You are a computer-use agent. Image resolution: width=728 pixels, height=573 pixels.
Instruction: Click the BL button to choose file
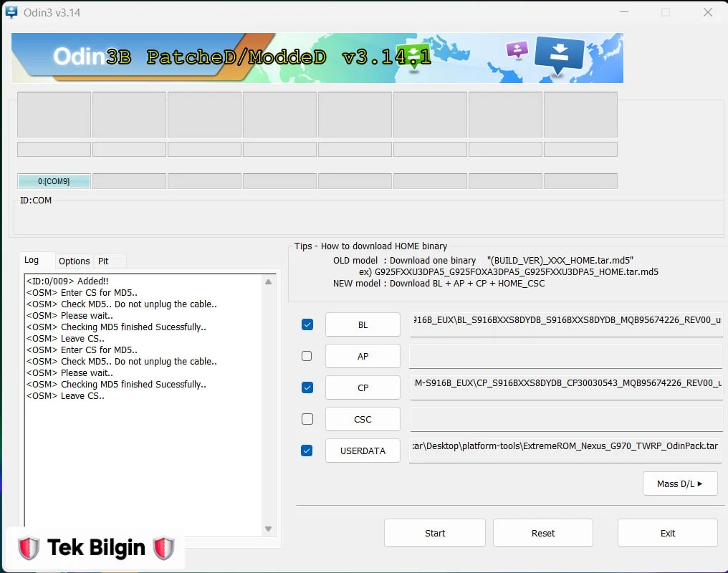363,324
